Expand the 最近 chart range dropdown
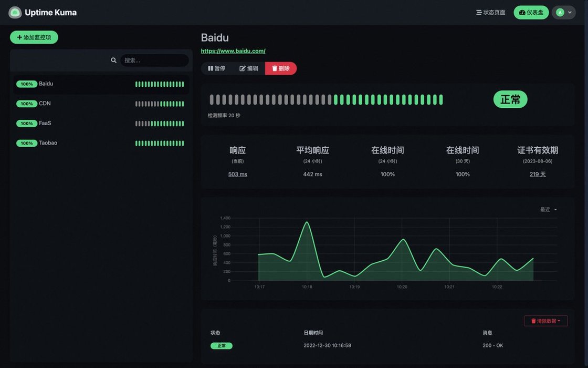The height and width of the screenshot is (368, 588). (x=549, y=209)
